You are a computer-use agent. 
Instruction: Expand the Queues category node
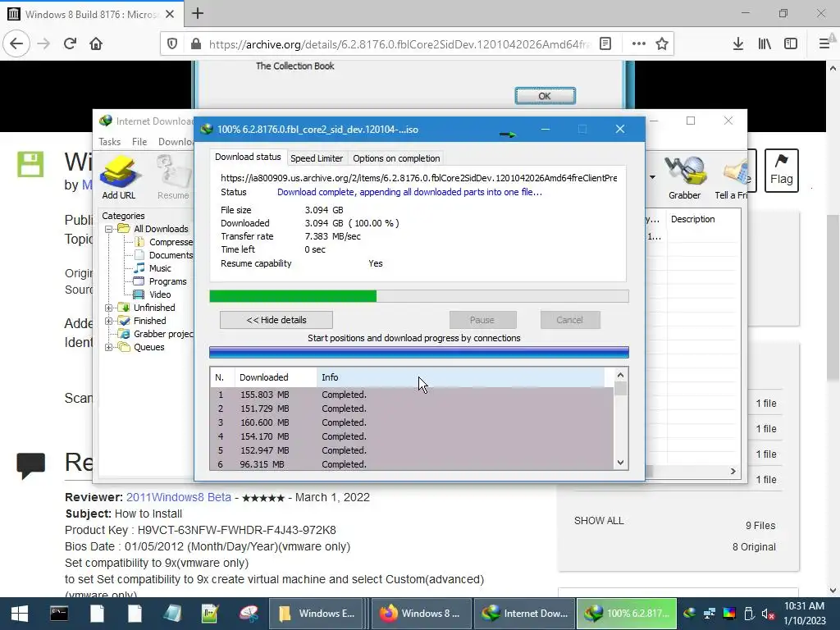click(x=108, y=347)
